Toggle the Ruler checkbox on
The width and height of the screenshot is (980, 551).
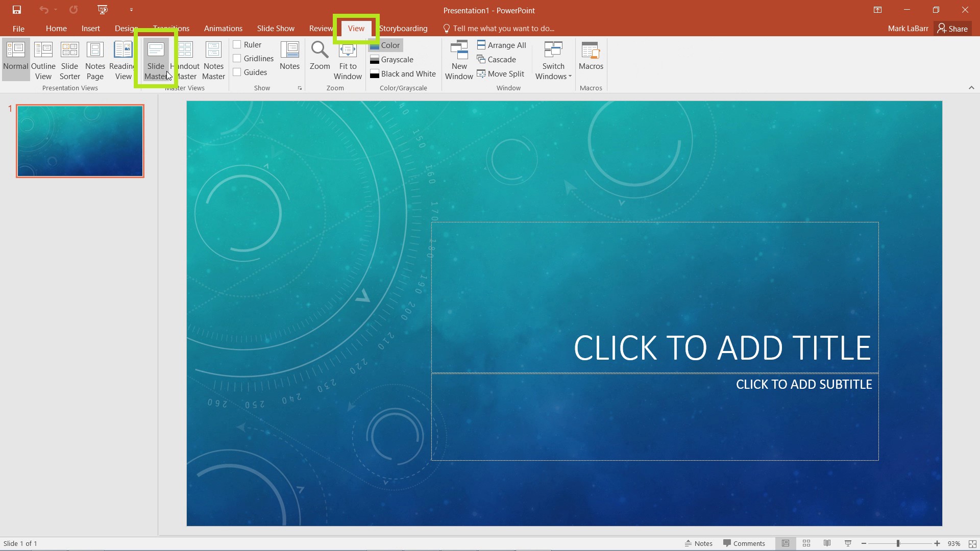coord(236,44)
